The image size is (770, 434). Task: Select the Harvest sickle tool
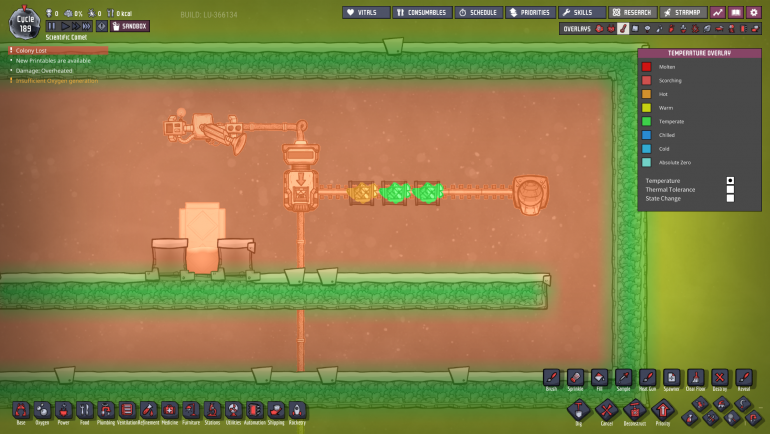click(742, 404)
